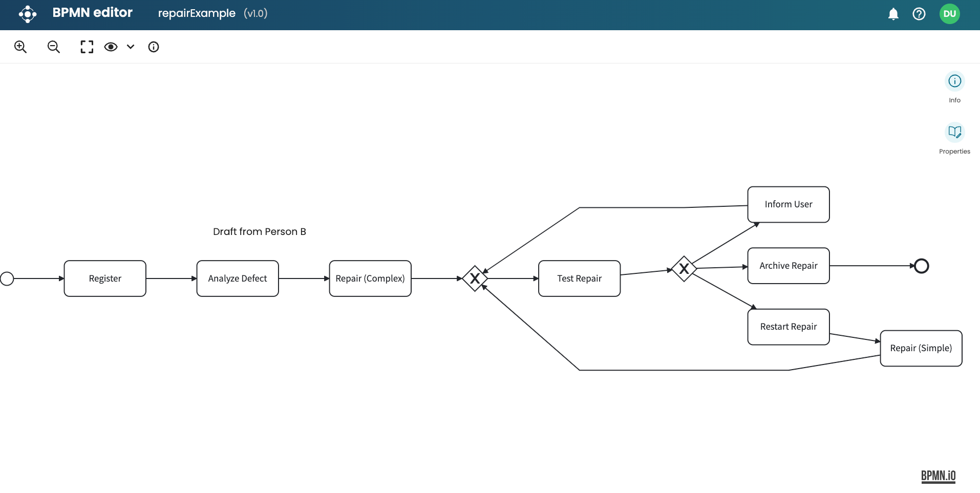Expand the chevron next to the eye icon
The width and height of the screenshot is (980, 493).
click(131, 47)
